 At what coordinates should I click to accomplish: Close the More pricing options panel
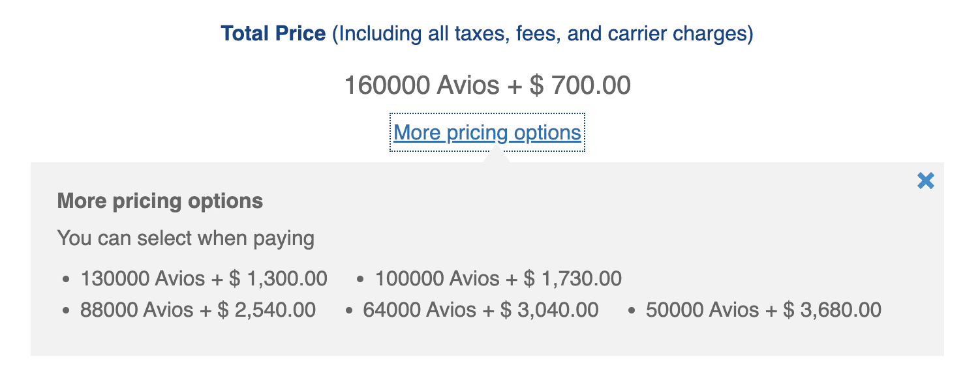[925, 181]
